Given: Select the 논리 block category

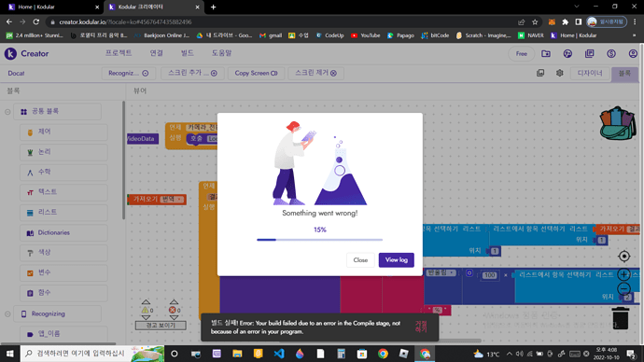Looking at the screenshot, I should click(63, 152).
